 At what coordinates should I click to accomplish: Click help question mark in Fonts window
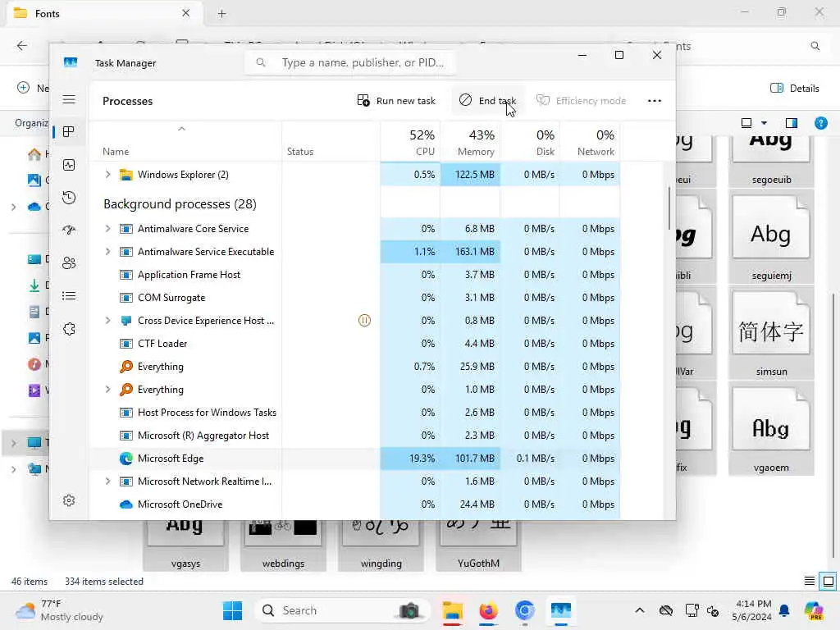click(820, 123)
